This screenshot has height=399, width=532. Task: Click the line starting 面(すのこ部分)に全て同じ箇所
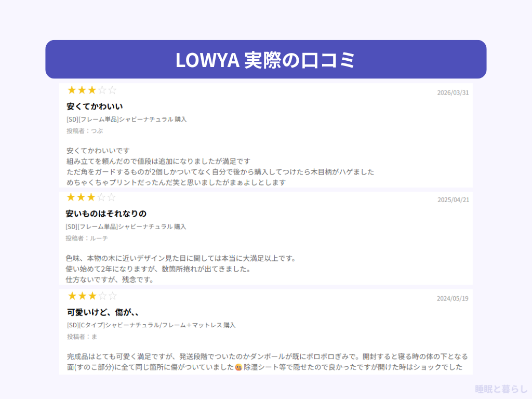point(264,367)
